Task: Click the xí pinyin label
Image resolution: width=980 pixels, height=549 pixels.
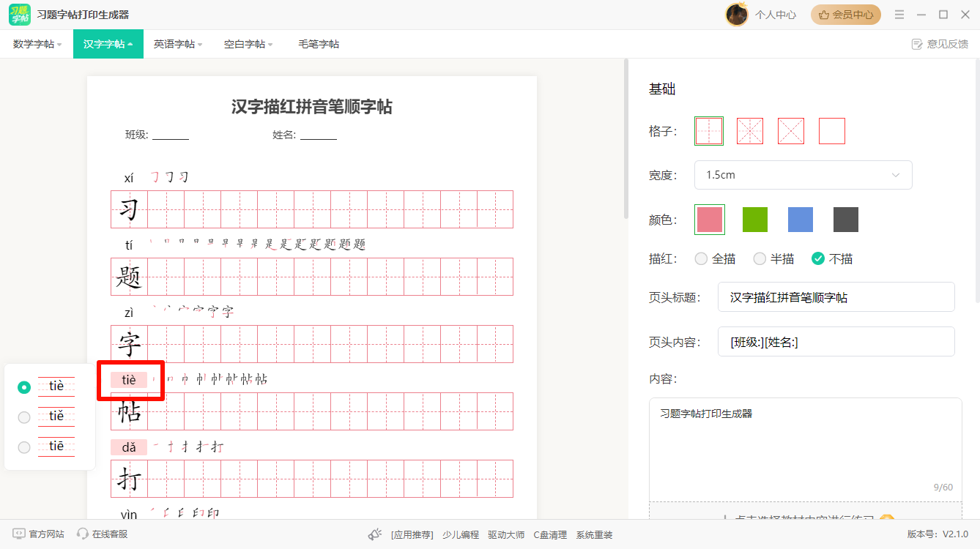Action: click(x=129, y=178)
